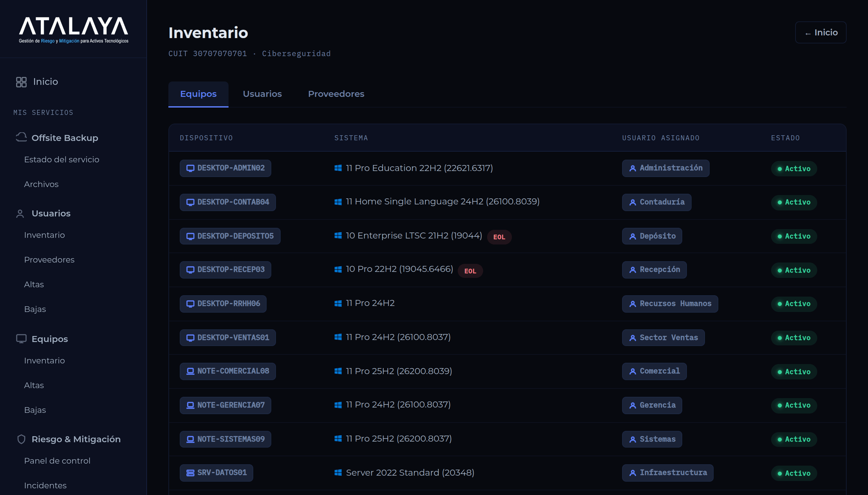Click the Usuarios person icon in sidebar

point(20,213)
